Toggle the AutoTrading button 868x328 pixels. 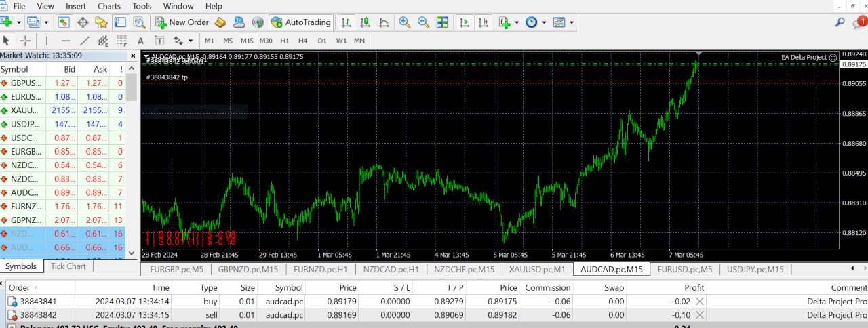pyautogui.click(x=300, y=22)
